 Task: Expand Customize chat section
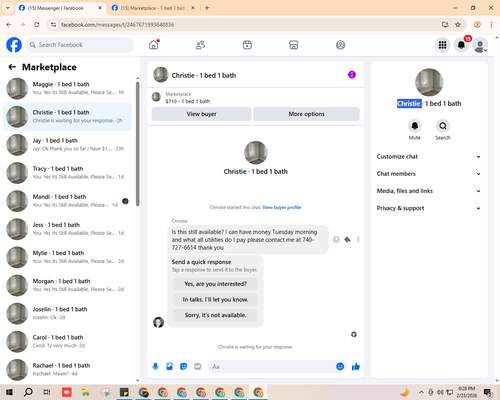tap(429, 157)
